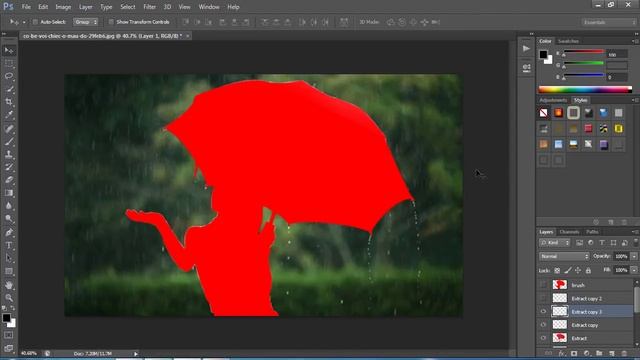Select the History Brush tool
This screenshot has width=640, height=360.
9,167
